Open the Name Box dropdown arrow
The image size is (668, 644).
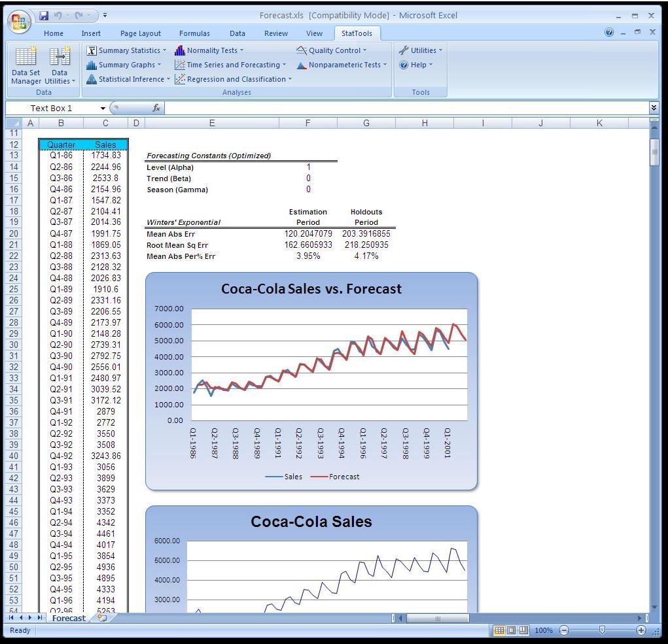tap(103, 109)
